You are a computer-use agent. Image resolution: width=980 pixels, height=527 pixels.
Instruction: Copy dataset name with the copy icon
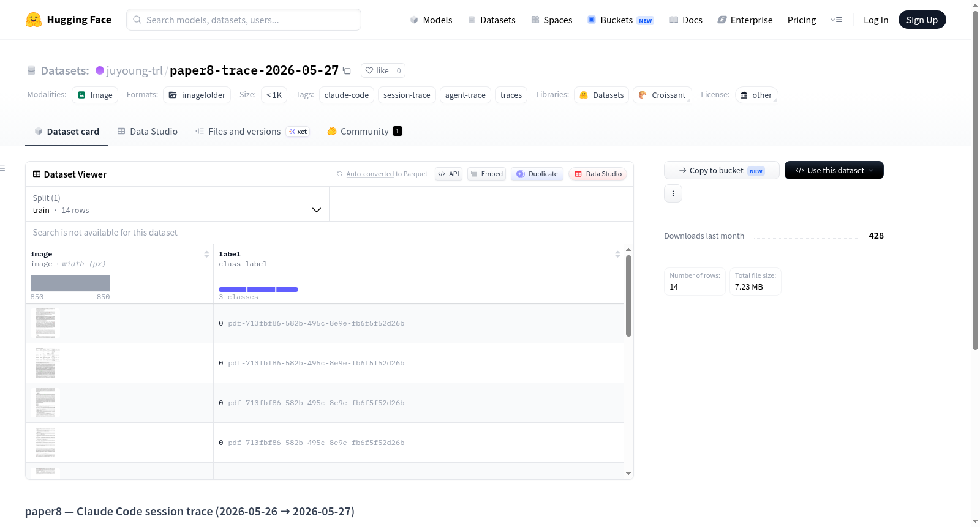(x=347, y=70)
